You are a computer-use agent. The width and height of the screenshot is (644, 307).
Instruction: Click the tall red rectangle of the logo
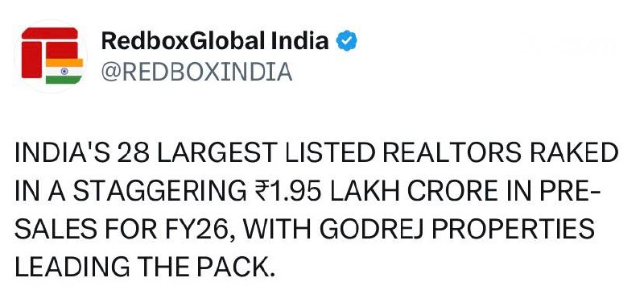tap(31, 60)
